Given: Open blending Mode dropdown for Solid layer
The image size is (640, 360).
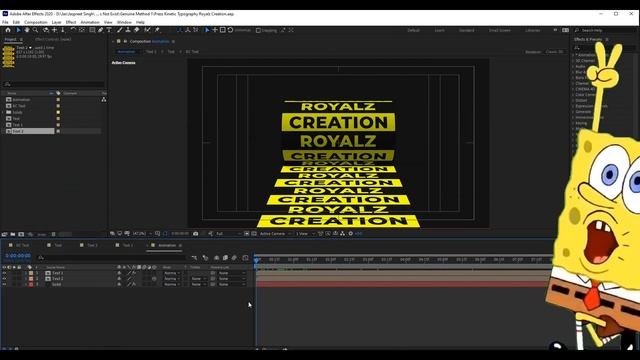Looking at the screenshot, I should click(x=171, y=284).
